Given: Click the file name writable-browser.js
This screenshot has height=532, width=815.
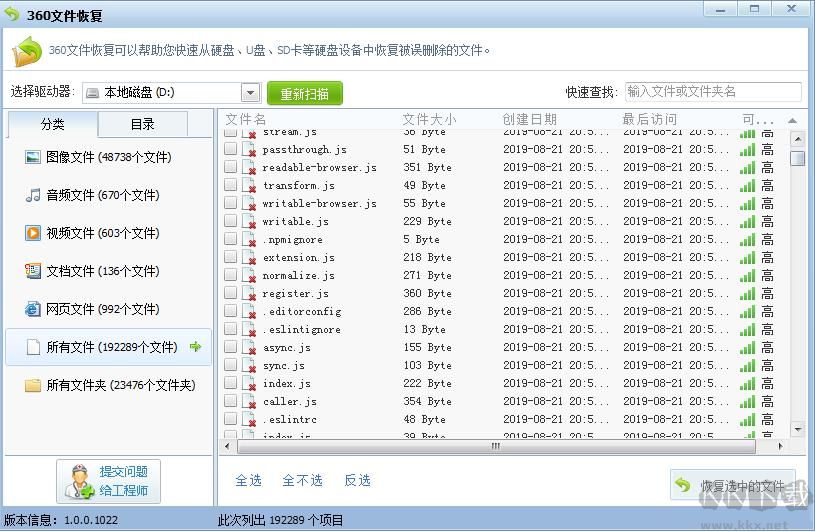Looking at the screenshot, I should [x=320, y=203].
